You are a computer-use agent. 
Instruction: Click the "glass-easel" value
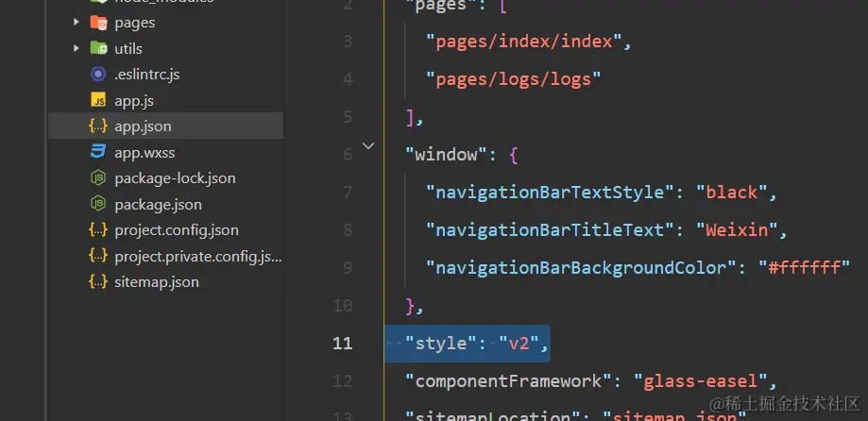[700, 381]
